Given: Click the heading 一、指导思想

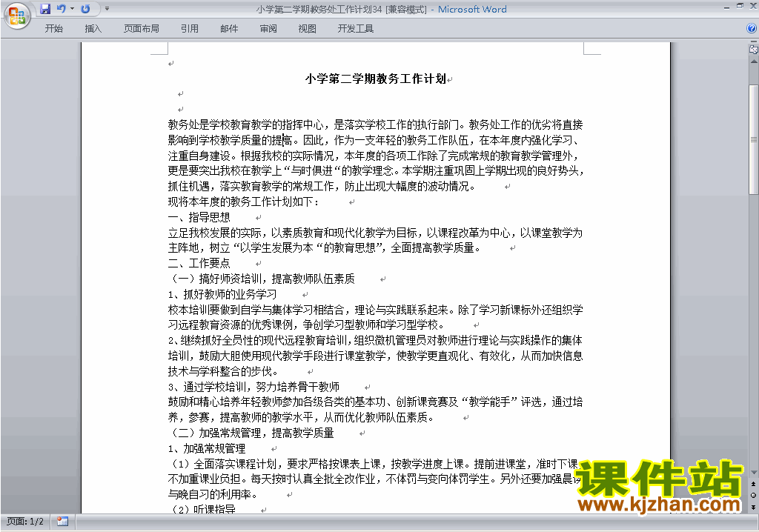Looking at the screenshot, I should pos(199,217).
